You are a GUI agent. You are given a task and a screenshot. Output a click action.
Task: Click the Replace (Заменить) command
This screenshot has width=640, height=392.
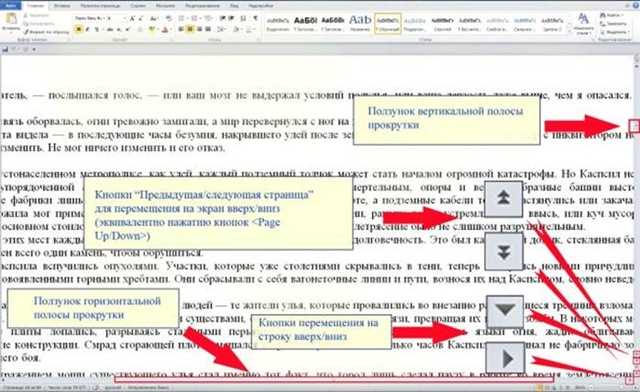point(613,24)
